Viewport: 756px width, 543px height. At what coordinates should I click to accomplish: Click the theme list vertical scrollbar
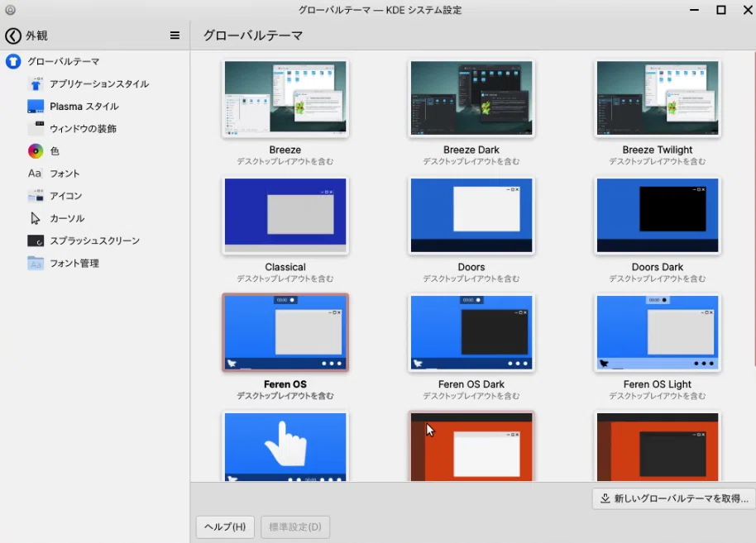754,207
